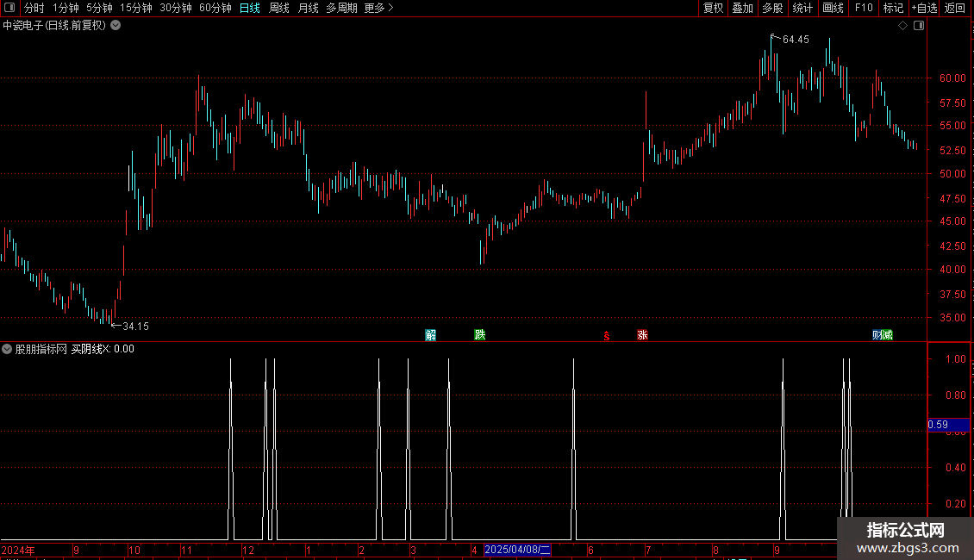Select the 2025/04/08/二 date marker
The height and width of the screenshot is (560, 974).
click(x=517, y=550)
